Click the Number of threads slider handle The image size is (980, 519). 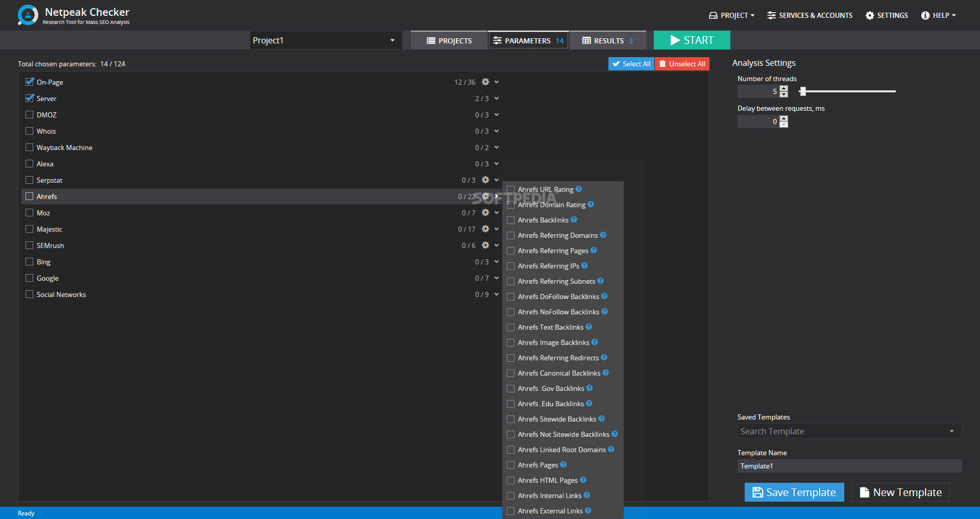[803, 91]
